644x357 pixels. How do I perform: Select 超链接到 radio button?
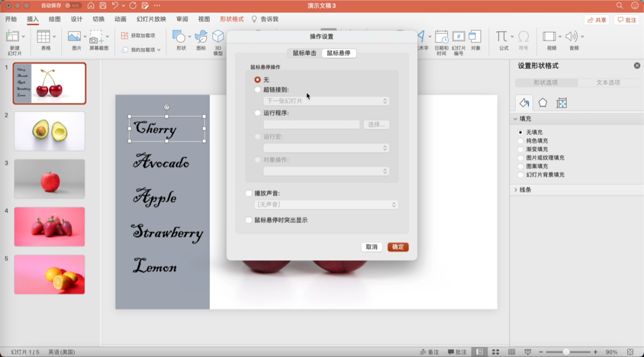pyautogui.click(x=258, y=89)
